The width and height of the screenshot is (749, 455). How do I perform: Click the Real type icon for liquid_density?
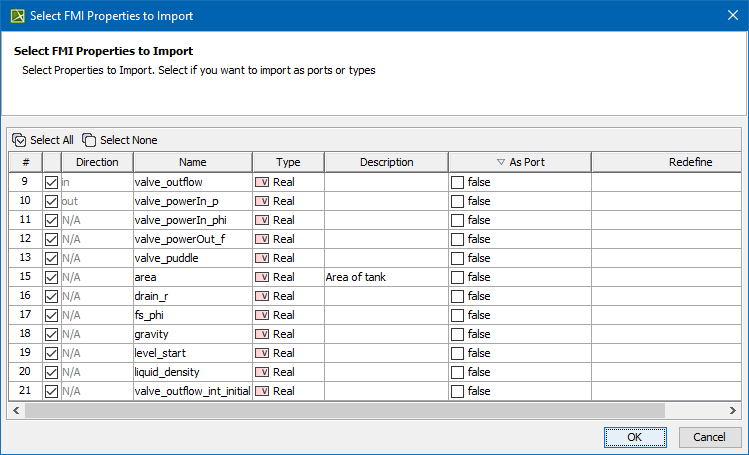click(x=263, y=372)
